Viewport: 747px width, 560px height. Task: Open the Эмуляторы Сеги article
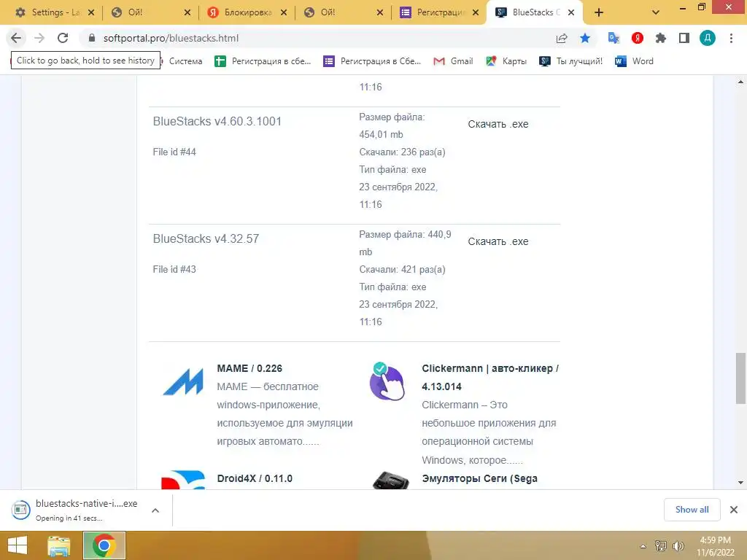coord(480,478)
